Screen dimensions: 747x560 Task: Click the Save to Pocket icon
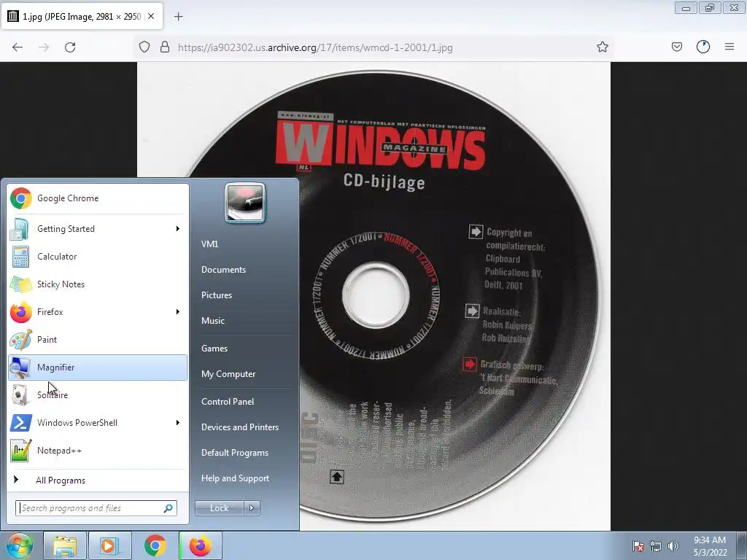(x=677, y=47)
